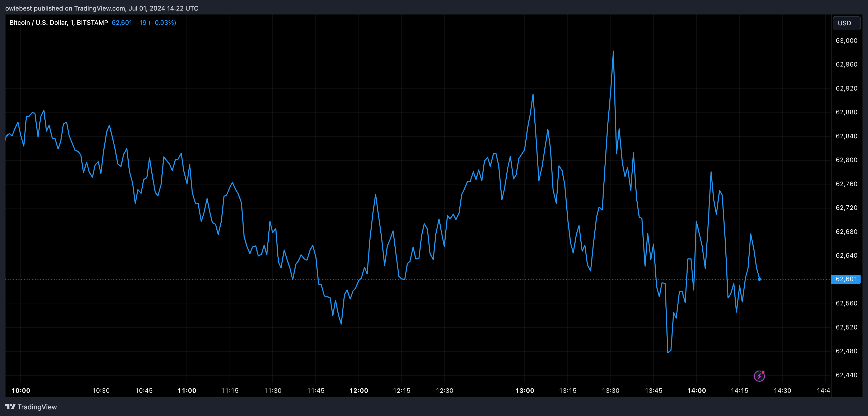Click the purple lightning bolt icon
Image resolution: width=868 pixels, height=416 pixels.
(x=759, y=376)
